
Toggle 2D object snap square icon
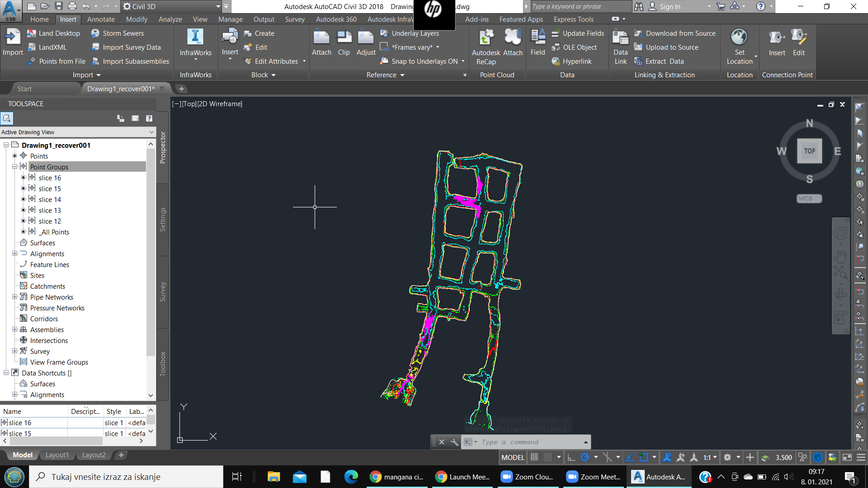[644, 457]
